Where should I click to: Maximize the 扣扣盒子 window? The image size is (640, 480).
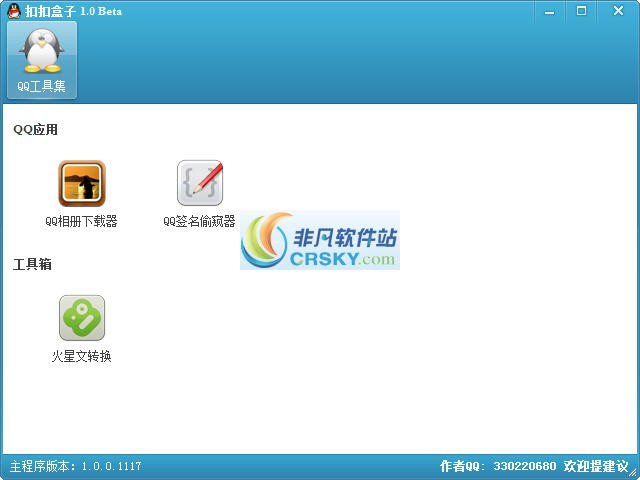581,11
